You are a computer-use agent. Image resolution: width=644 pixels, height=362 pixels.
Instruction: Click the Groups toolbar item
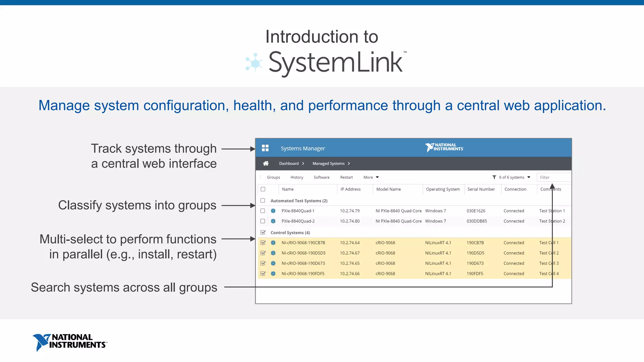coord(274,177)
